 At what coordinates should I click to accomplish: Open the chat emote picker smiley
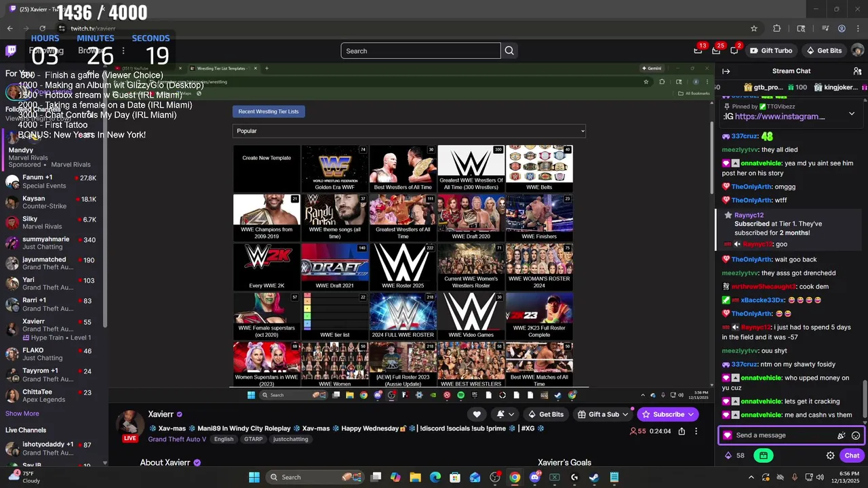856,436
